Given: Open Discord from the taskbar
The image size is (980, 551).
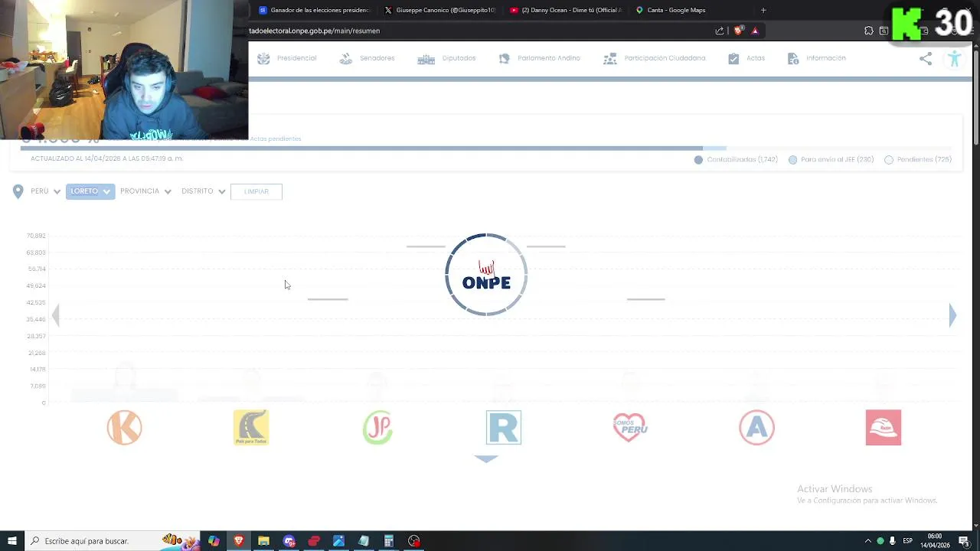Looking at the screenshot, I should [289, 541].
